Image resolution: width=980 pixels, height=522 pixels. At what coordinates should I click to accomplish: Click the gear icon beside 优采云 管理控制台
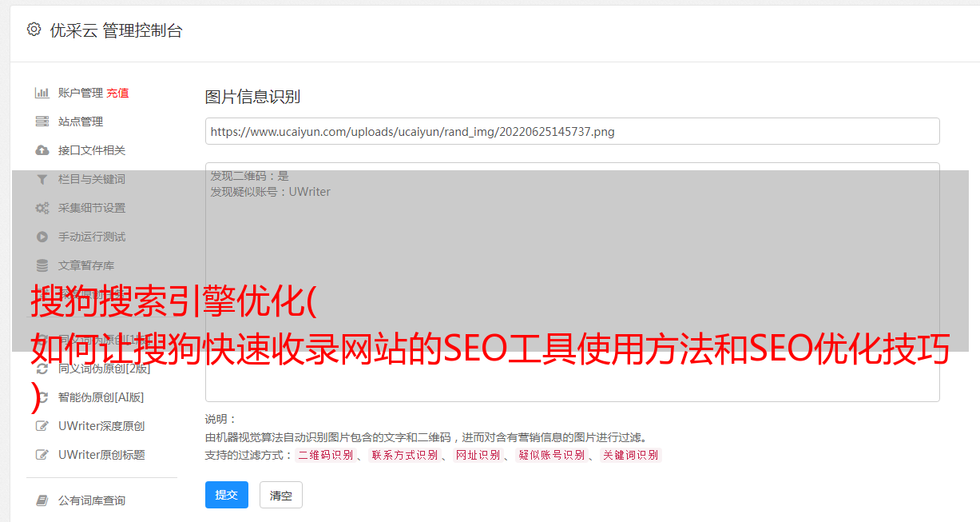pyautogui.click(x=34, y=30)
